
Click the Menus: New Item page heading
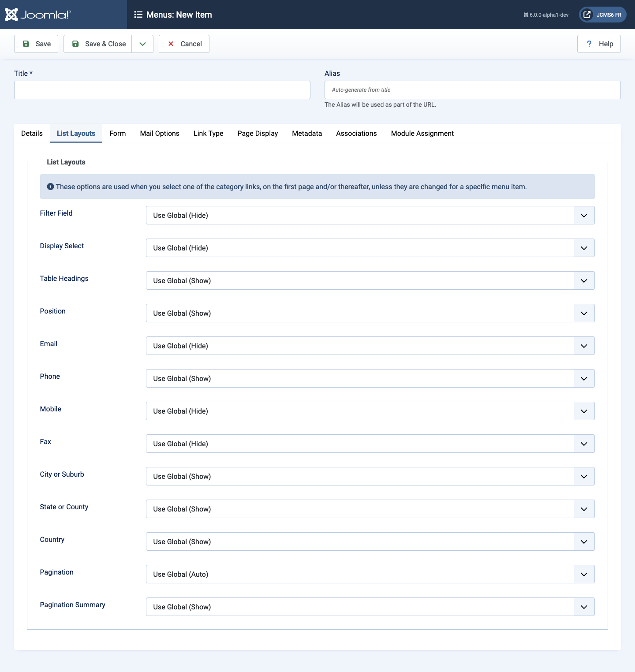click(x=179, y=15)
